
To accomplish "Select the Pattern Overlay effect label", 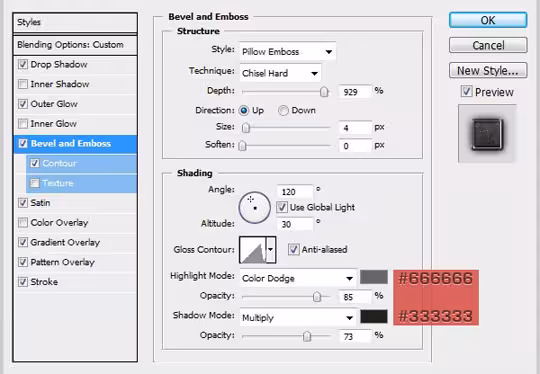I will pos(62,262).
